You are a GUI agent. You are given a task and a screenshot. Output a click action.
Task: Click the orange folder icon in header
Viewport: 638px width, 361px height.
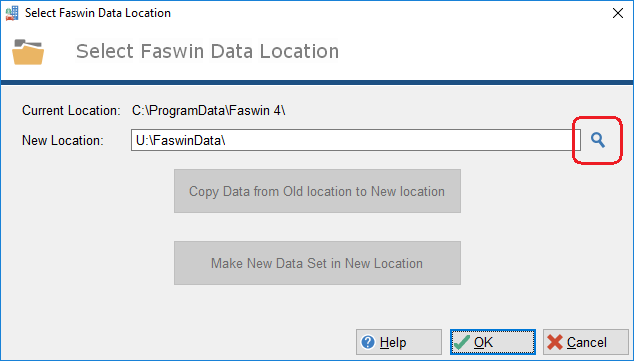pyautogui.click(x=28, y=52)
